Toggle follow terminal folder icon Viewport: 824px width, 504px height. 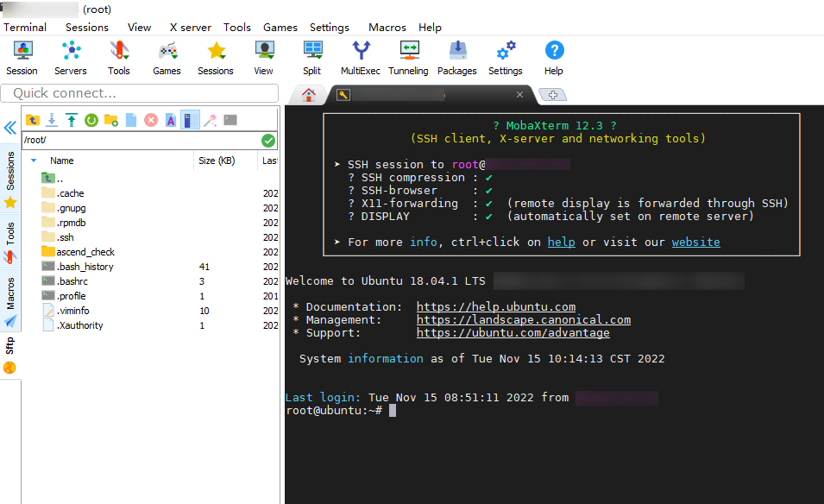(190, 120)
